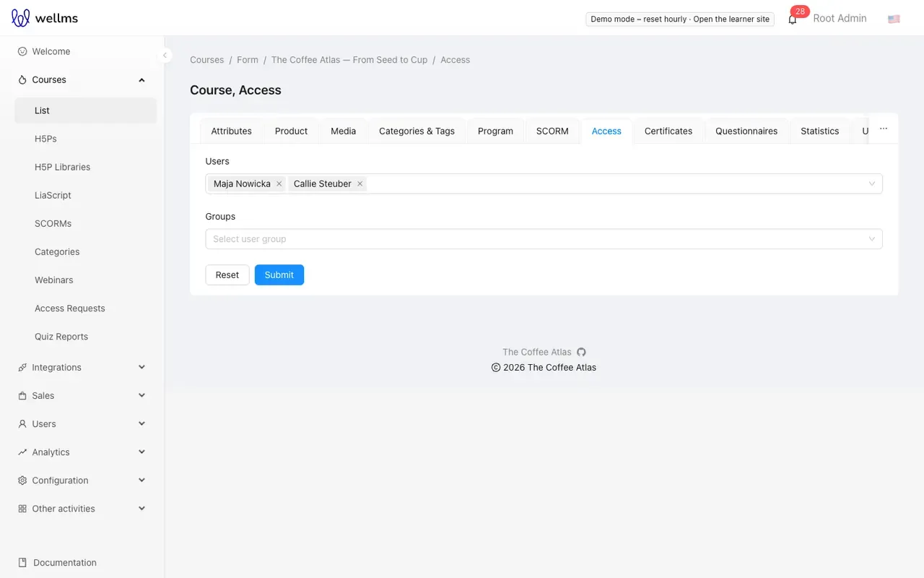Viewport: 924px width, 578px height.
Task: Click the Access breadcrumb text
Action: (x=455, y=60)
